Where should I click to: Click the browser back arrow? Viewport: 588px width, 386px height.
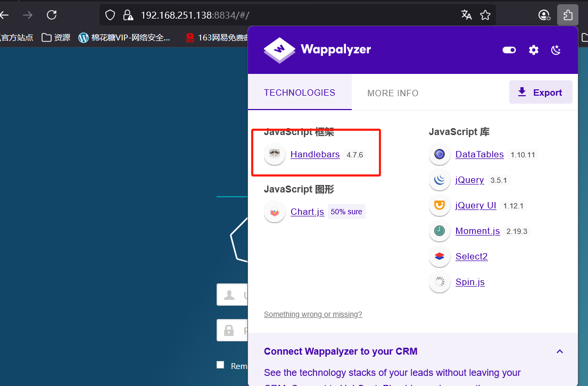click(4, 15)
